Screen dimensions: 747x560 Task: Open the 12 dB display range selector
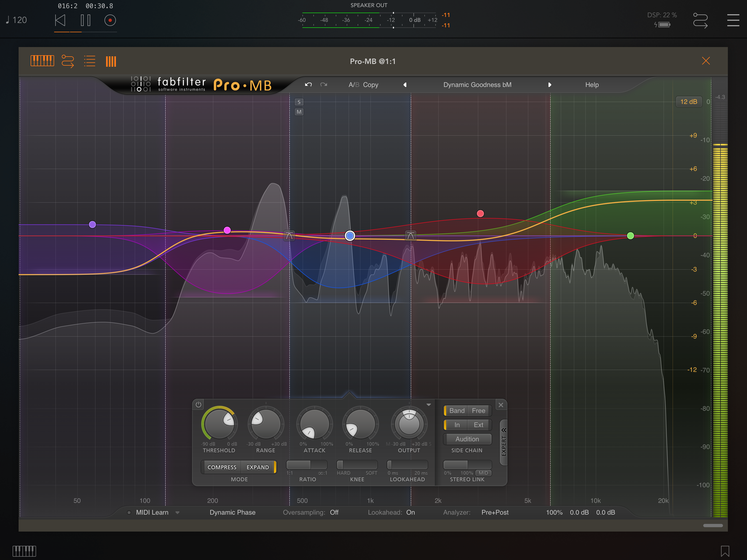(x=688, y=102)
